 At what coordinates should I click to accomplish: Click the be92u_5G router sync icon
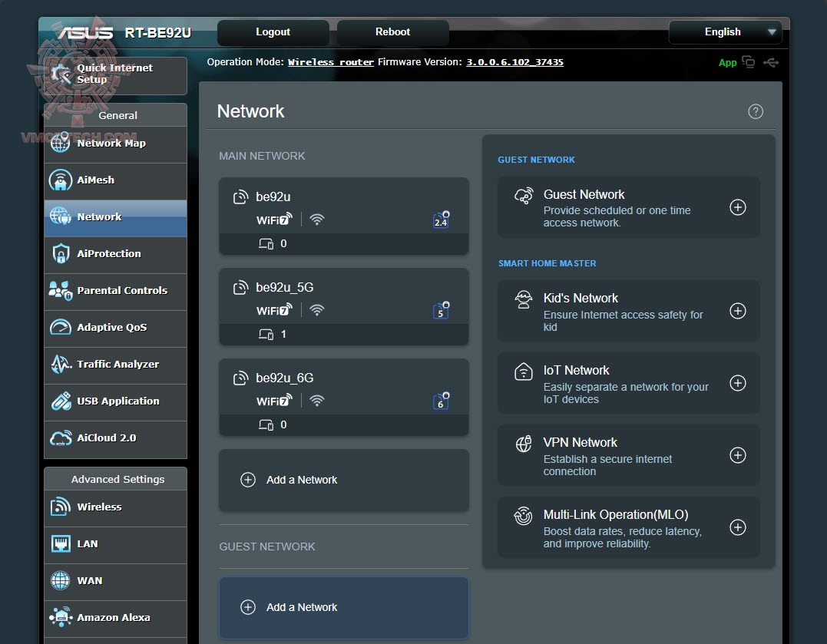[x=240, y=288]
